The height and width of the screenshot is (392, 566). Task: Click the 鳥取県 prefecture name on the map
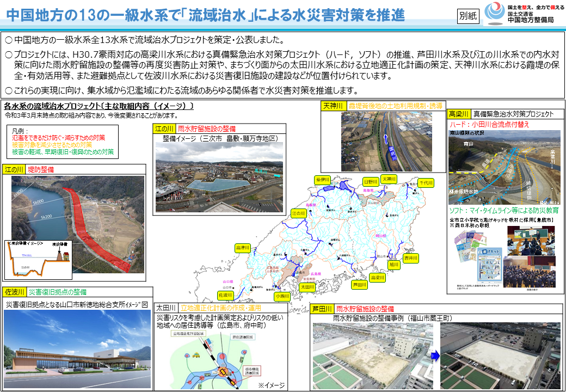pyautogui.click(x=367, y=190)
